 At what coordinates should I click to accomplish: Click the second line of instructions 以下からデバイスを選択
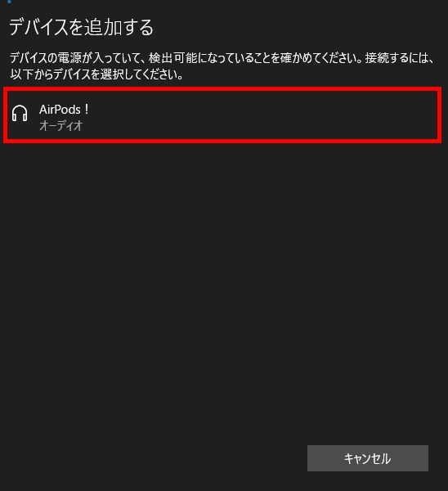96,74
